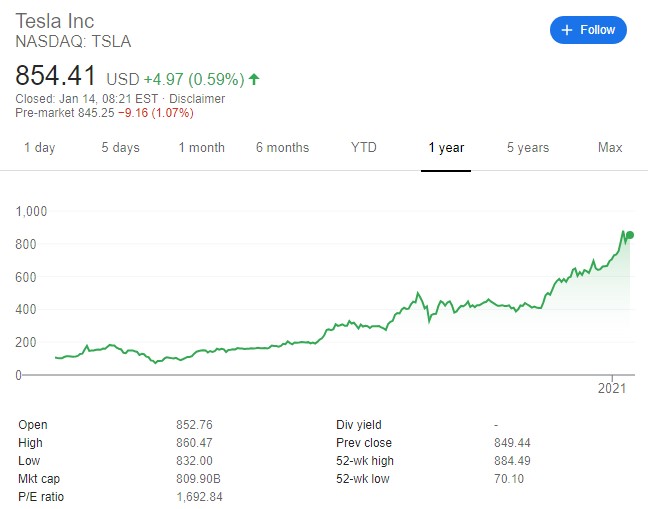Viewport: 648px width, 509px height.
Task: Click the 2021 marker on chart axis
Action: tap(612, 388)
